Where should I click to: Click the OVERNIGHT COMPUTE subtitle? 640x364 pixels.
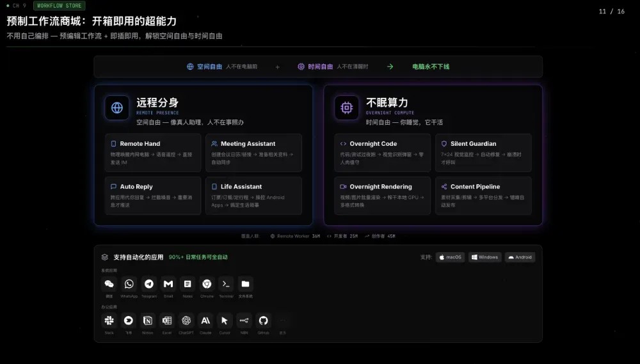coord(390,113)
